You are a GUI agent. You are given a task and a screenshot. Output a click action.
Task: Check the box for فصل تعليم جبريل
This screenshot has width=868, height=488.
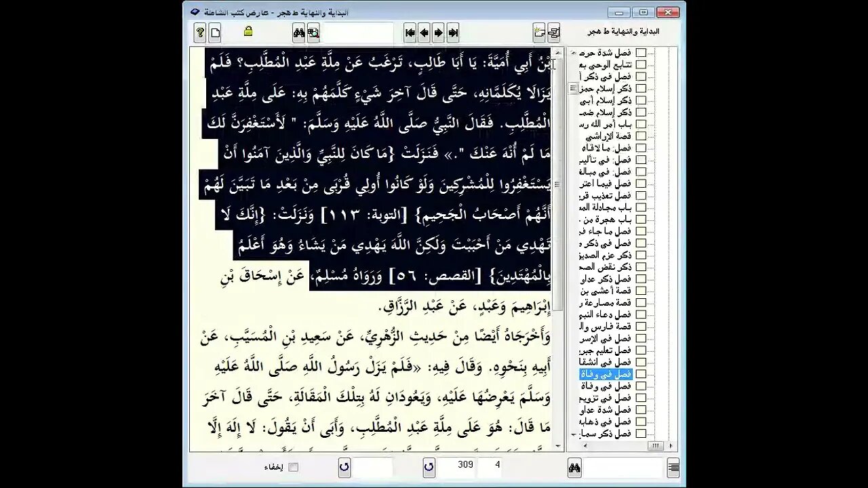641,350
